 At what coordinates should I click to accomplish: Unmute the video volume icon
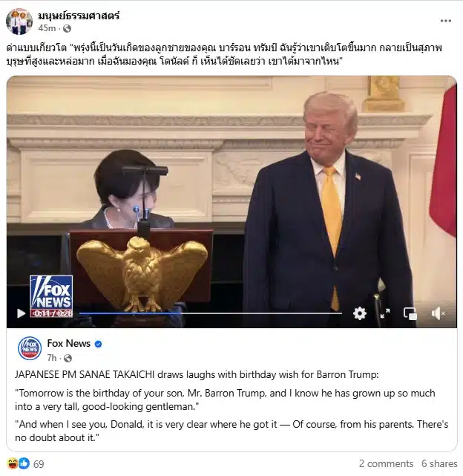tap(438, 313)
